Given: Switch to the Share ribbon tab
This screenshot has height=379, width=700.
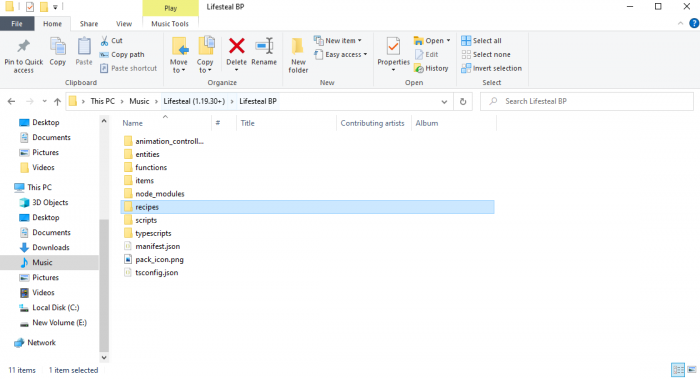Looking at the screenshot, I should [89, 24].
